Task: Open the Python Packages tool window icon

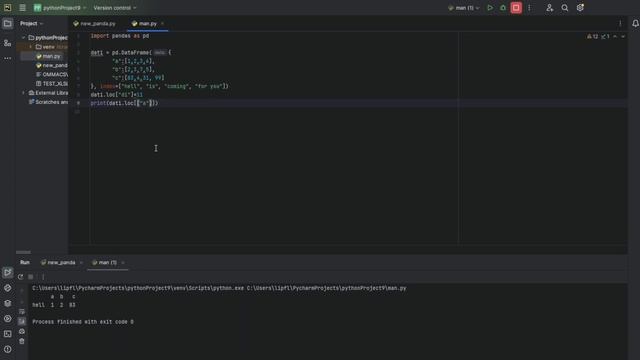Action: tap(7, 303)
